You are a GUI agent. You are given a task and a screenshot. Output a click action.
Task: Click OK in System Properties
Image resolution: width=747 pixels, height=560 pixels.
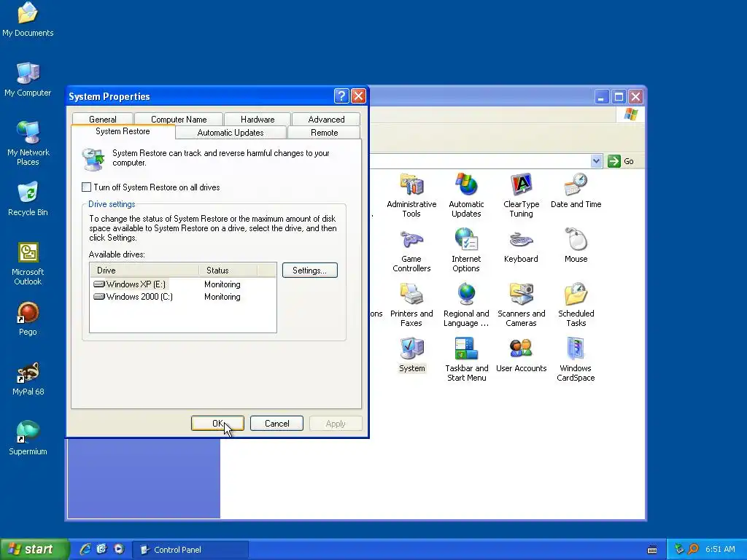tap(217, 424)
